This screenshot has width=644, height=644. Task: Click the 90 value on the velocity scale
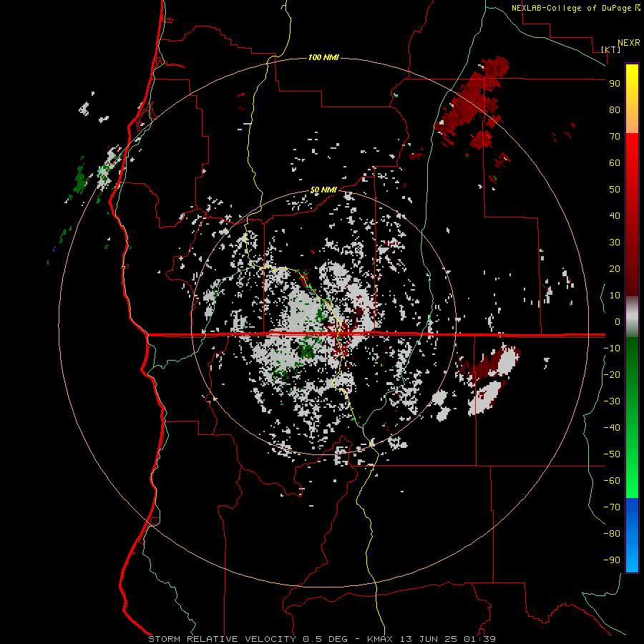tap(615, 84)
